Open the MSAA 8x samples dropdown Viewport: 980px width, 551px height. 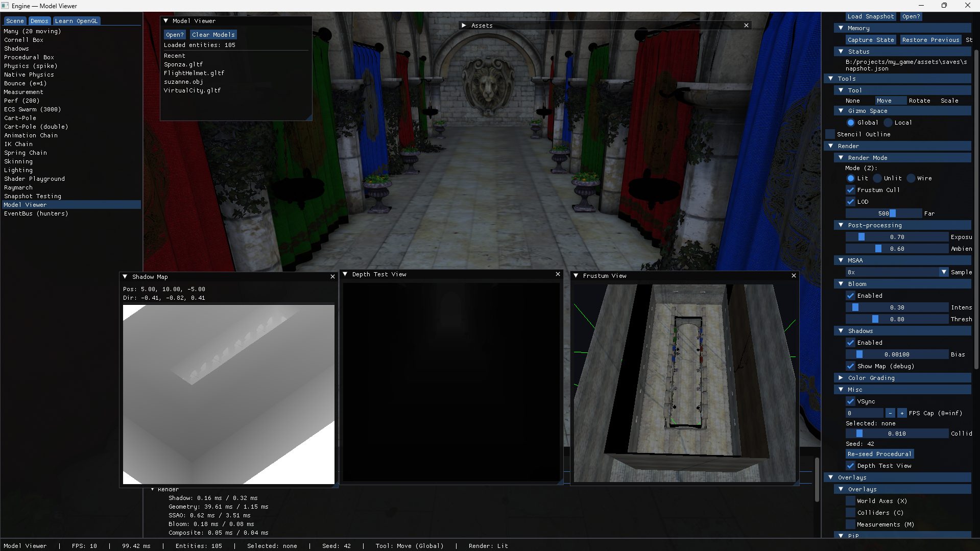tap(897, 272)
